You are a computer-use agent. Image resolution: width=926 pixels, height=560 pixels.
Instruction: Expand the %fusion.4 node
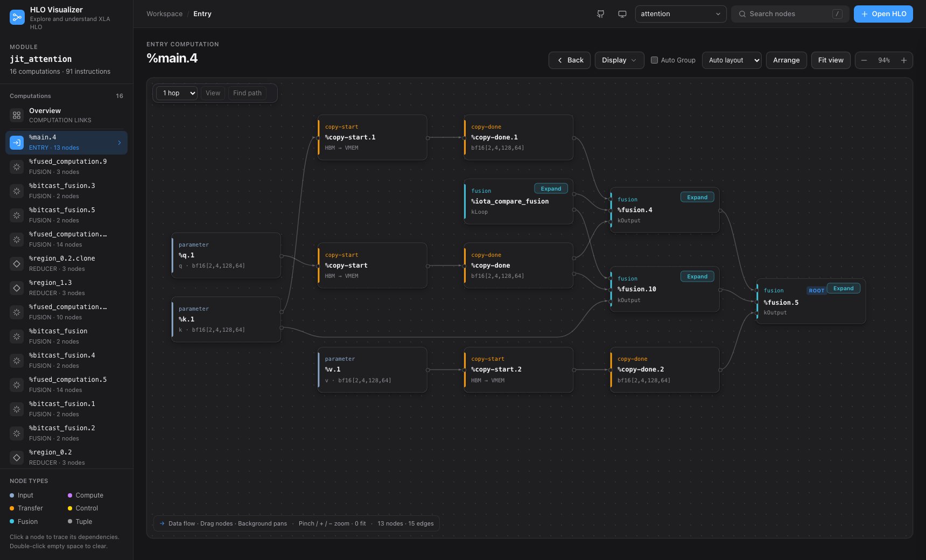click(x=697, y=197)
